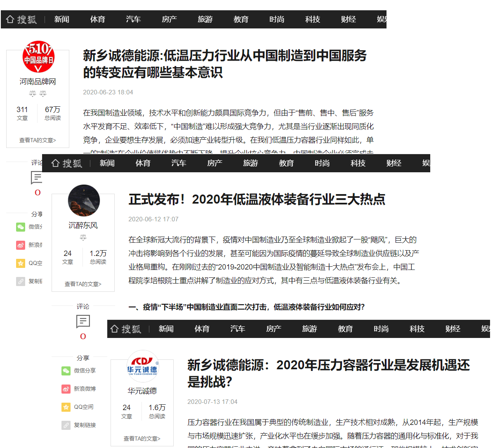Click date 2020-06-12 17:07
495x448 pixels.
(x=153, y=219)
